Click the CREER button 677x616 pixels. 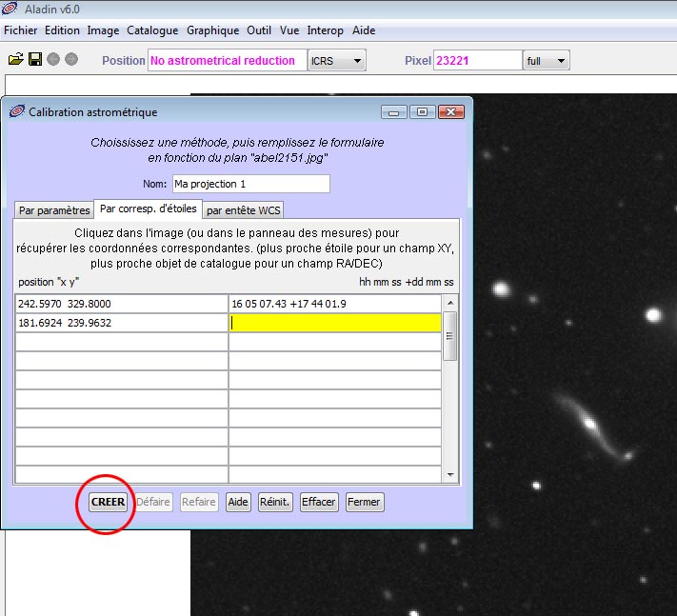pyautogui.click(x=108, y=502)
